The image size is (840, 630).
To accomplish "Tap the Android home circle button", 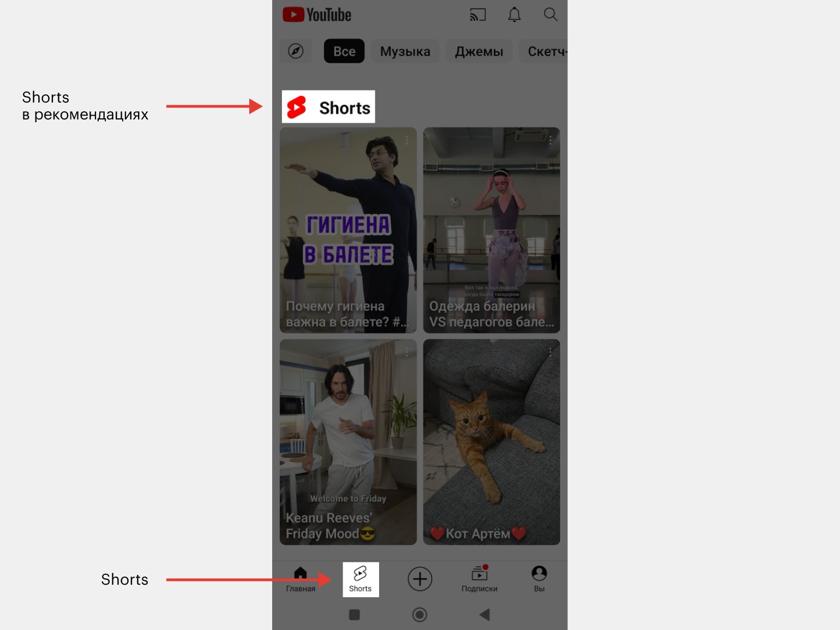I will click(x=419, y=615).
